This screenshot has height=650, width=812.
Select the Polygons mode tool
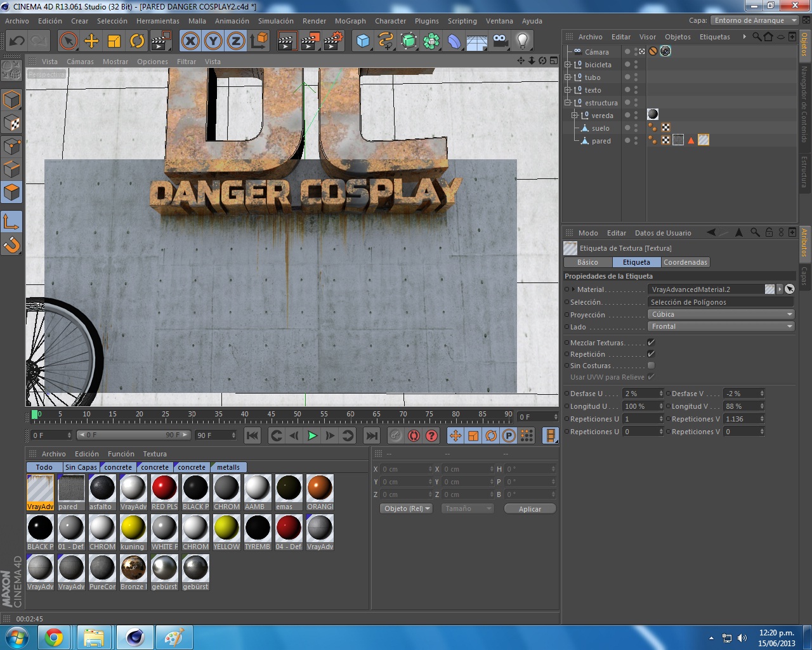(x=12, y=192)
